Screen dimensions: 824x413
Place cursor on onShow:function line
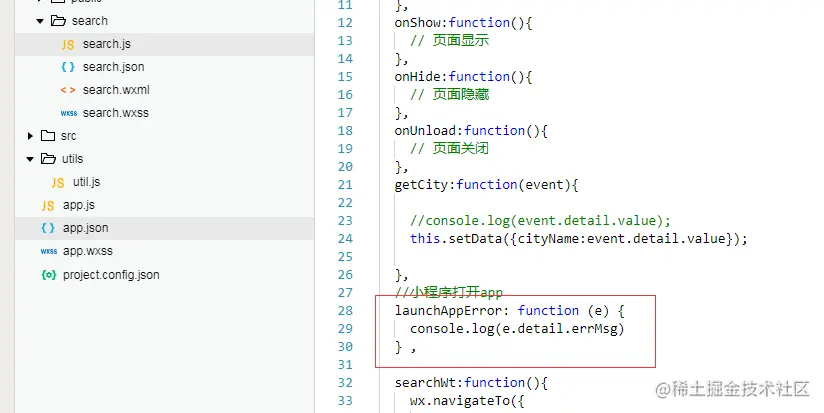[463, 23]
